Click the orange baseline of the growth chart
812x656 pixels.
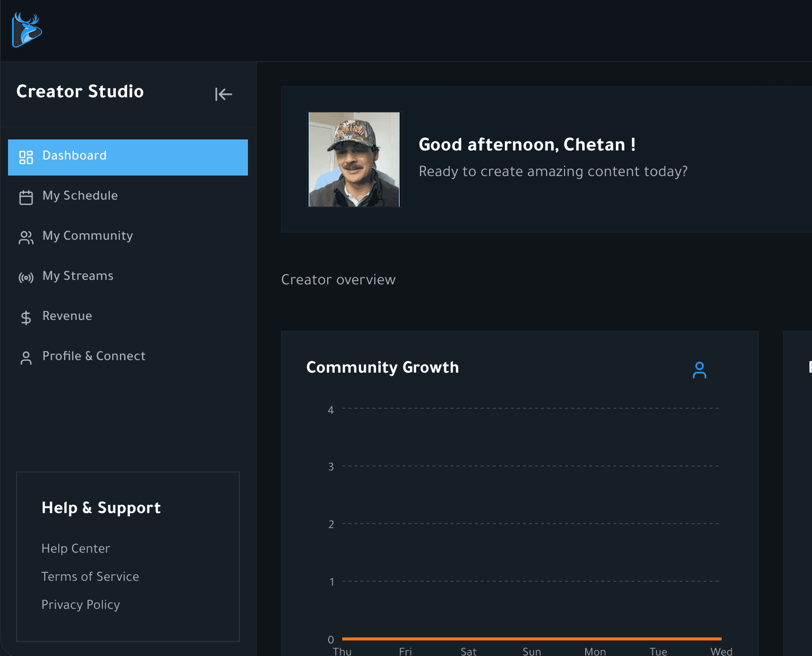coord(531,639)
